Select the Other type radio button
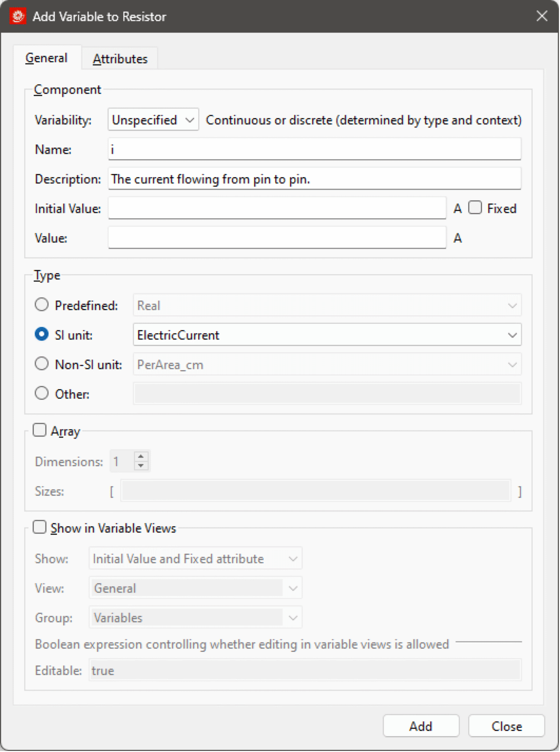 point(42,394)
